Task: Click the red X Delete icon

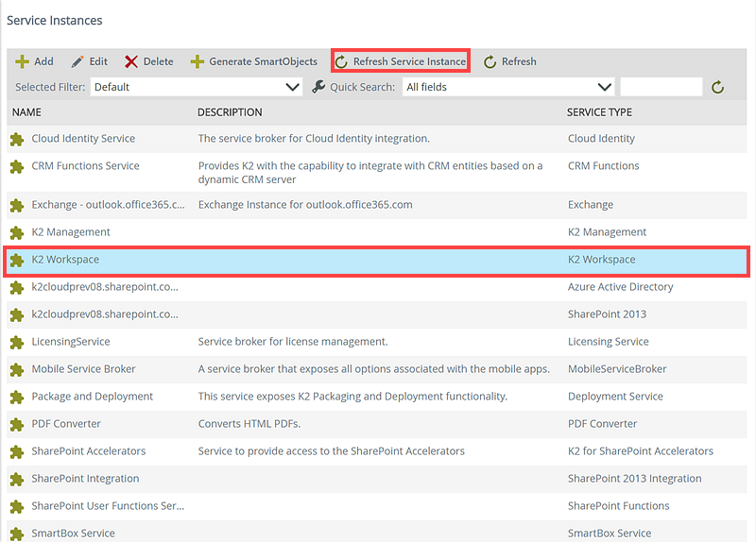Action: 131,61
